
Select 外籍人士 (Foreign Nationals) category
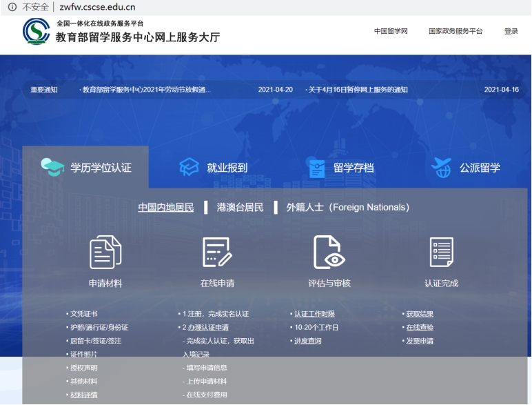tap(348, 207)
